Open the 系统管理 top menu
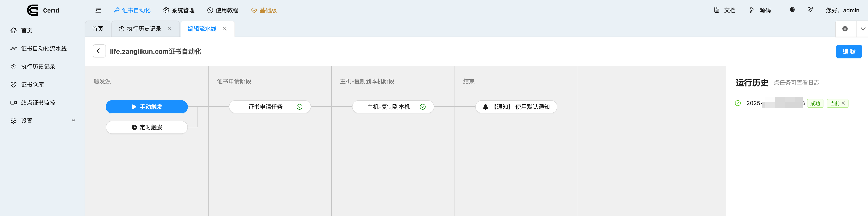 point(179,10)
